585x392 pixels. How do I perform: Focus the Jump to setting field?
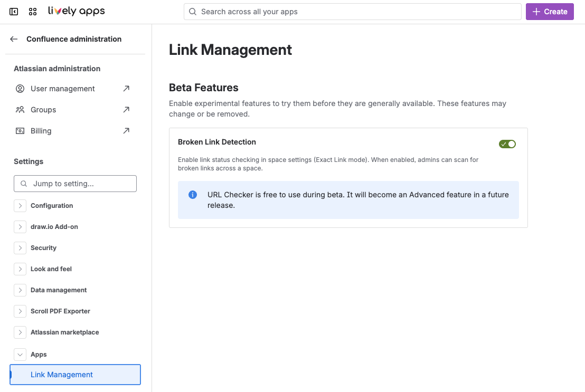(79, 184)
